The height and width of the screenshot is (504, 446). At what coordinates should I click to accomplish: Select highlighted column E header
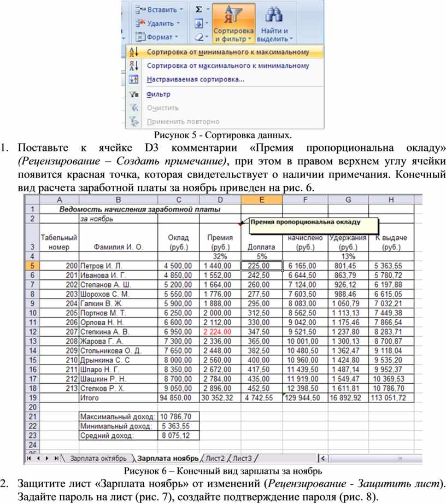262,200
